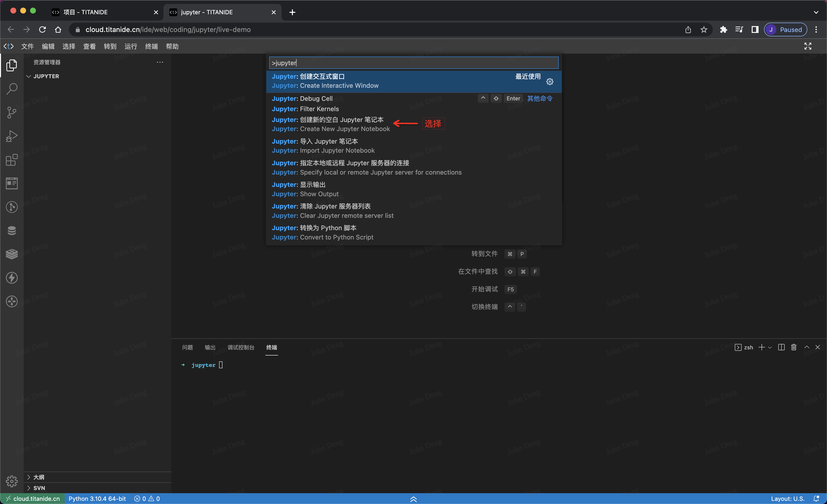Screen dimensions: 827x504
Task: Click the command palette input field
Action: 413,63
